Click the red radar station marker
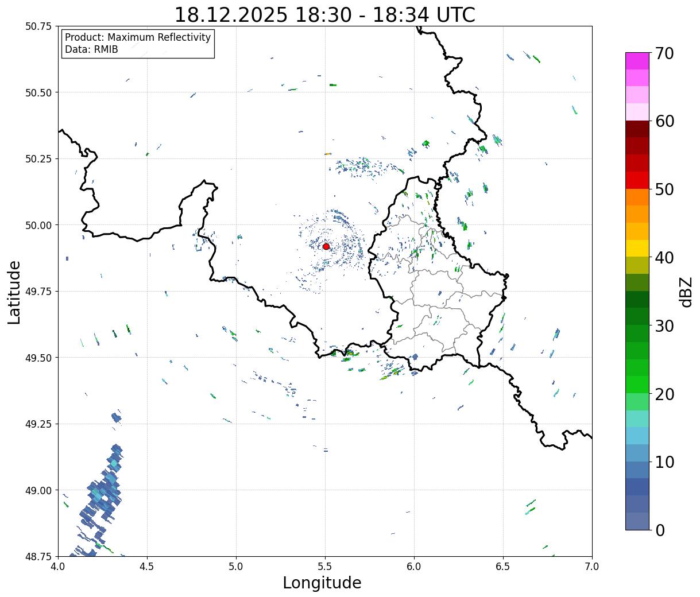Image resolution: width=700 pixels, height=597 pixels. pyautogui.click(x=326, y=246)
